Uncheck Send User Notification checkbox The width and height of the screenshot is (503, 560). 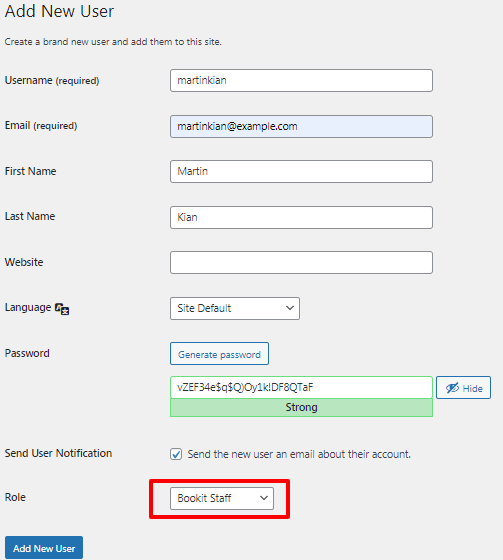pos(176,454)
